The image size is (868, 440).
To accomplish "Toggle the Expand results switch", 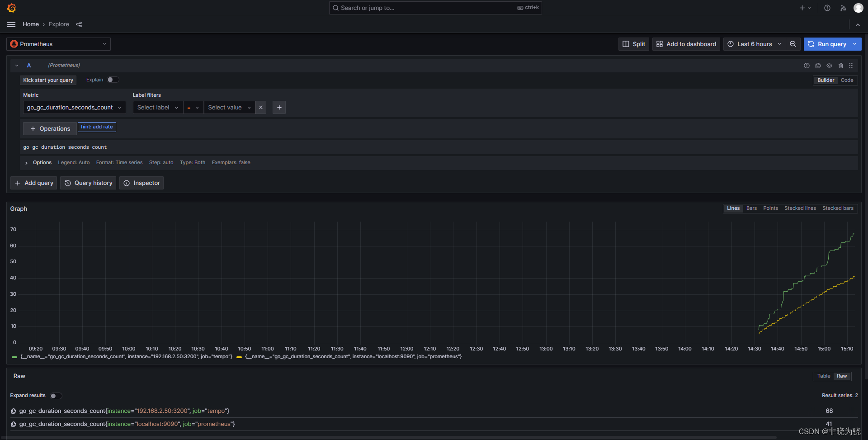I will pyautogui.click(x=56, y=396).
